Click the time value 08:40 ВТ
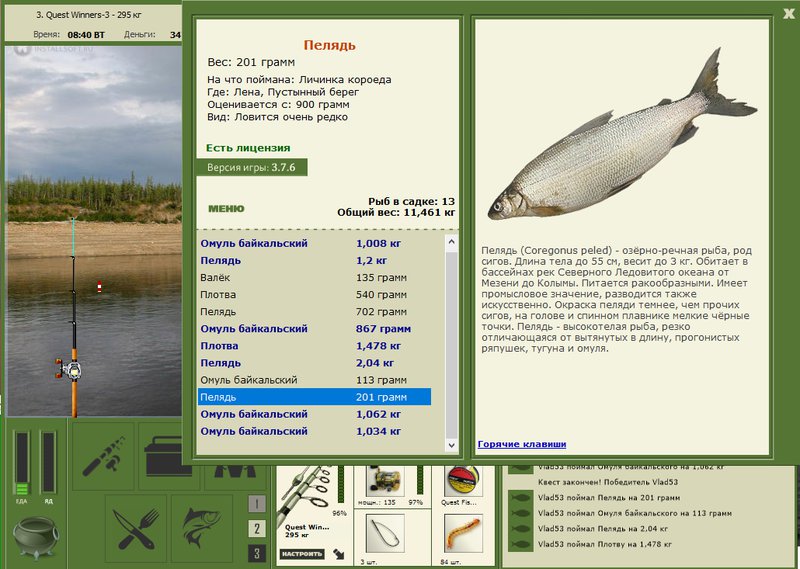The height and width of the screenshot is (569, 800). click(86, 35)
